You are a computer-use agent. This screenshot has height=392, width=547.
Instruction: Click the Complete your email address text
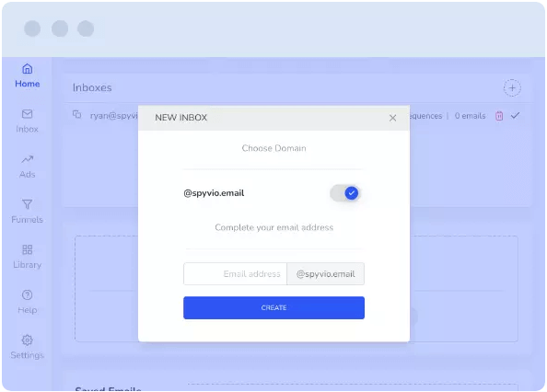pos(273,227)
